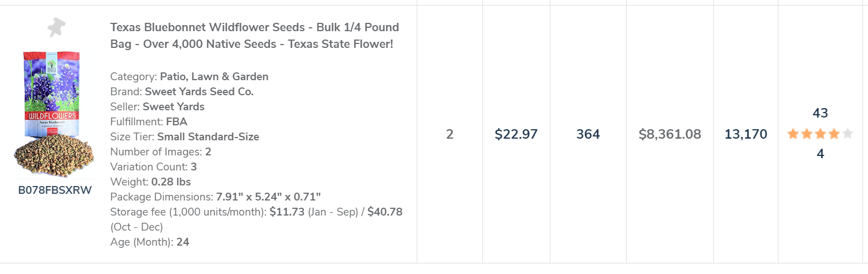Select the $8,361.08 revenue cell

click(x=669, y=134)
